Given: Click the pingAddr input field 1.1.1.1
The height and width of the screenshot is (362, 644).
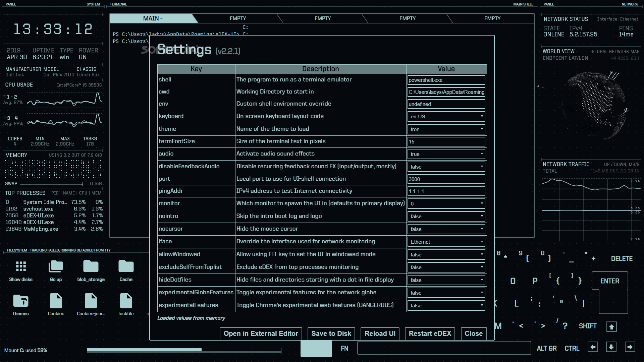Looking at the screenshot, I should [446, 191].
